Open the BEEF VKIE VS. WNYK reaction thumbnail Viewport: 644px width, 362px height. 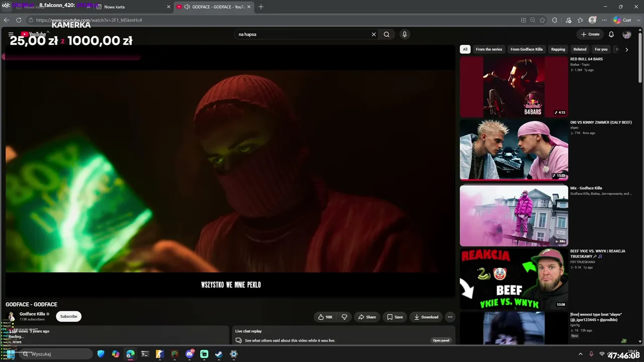[x=514, y=279]
